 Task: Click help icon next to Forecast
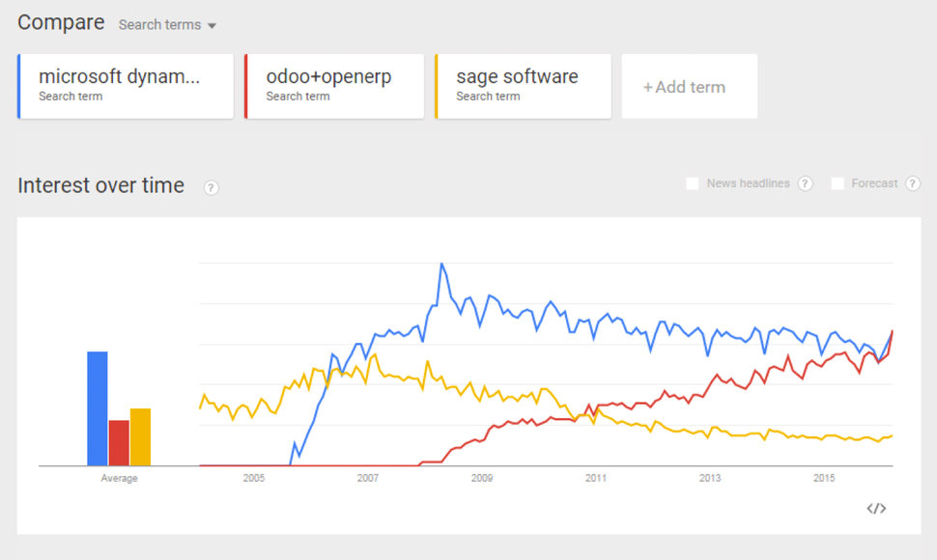coord(912,183)
